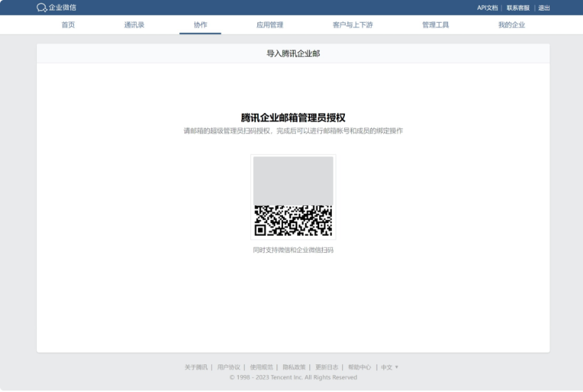Viewport: 583px width, 392px height.
Task: Open the 用户协议 footer link
Action: [x=229, y=367]
